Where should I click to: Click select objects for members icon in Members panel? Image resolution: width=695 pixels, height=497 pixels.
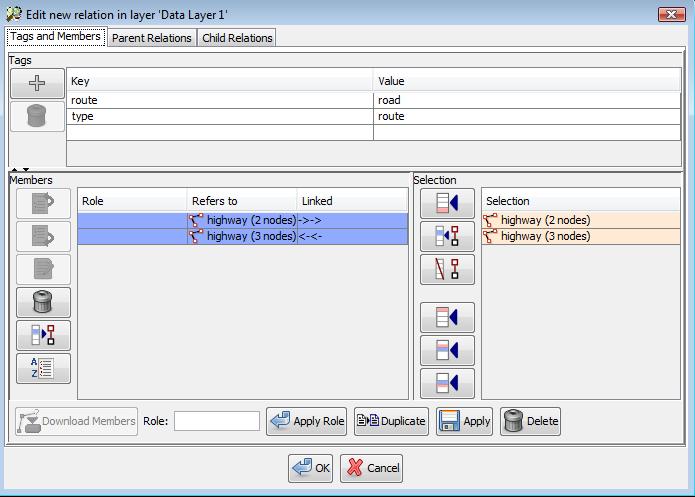click(x=43, y=335)
